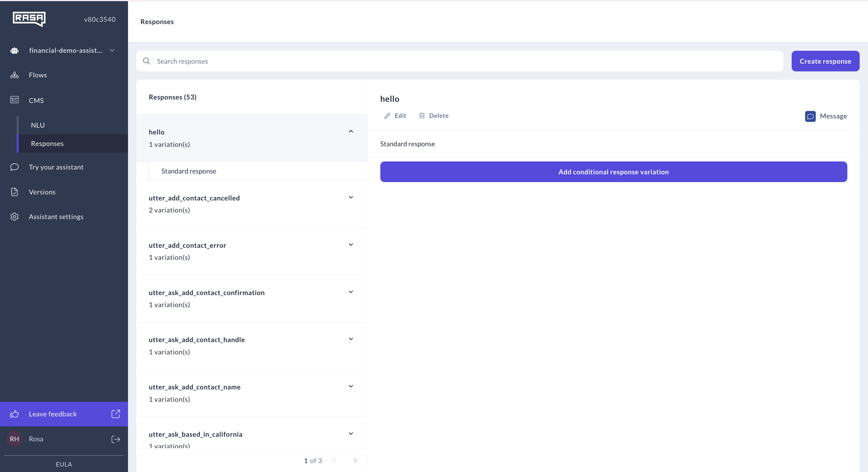The width and height of the screenshot is (868, 472).
Task: Click the Delete trash icon for hello
Action: [x=422, y=116]
